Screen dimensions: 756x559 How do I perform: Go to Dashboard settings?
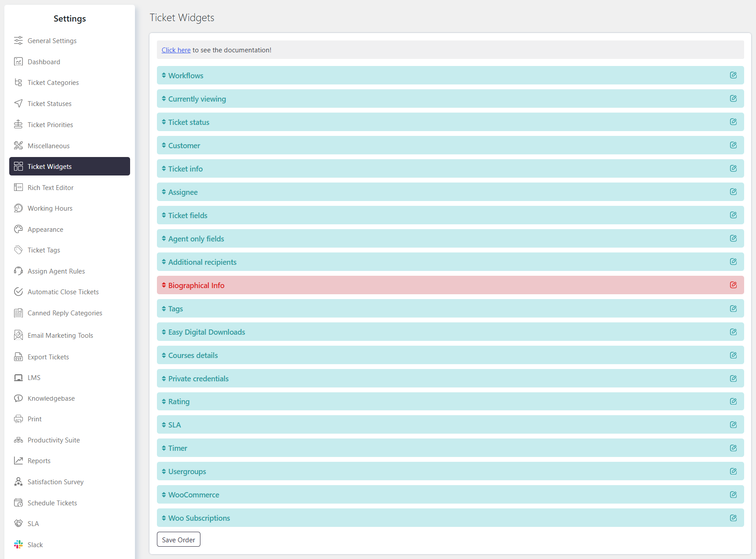[69, 62]
